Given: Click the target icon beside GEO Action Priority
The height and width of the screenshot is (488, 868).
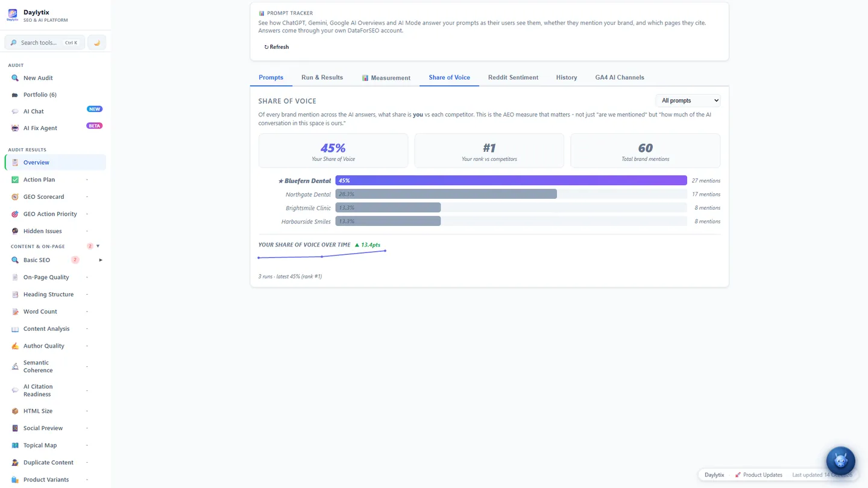Looking at the screenshot, I should [x=15, y=214].
